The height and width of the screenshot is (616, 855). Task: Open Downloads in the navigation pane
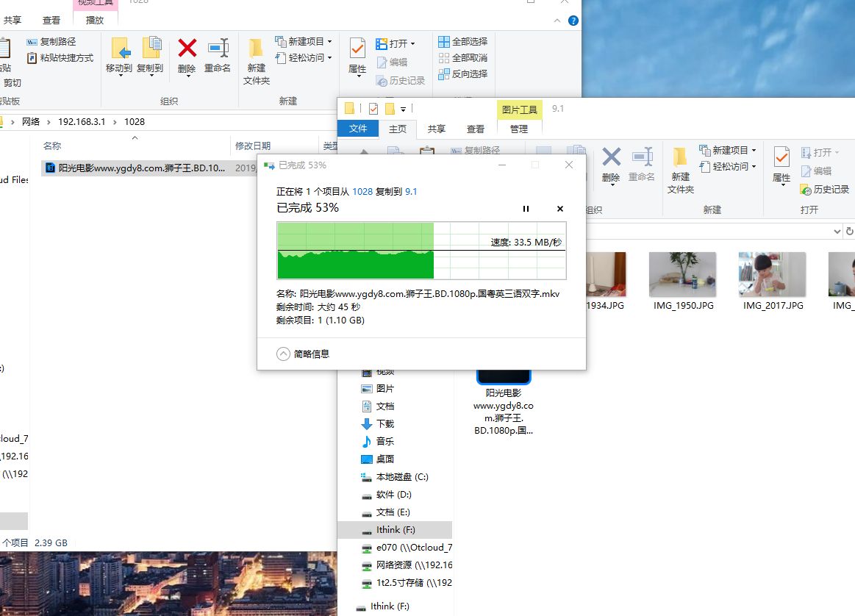pyautogui.click(x=377, y=423)
